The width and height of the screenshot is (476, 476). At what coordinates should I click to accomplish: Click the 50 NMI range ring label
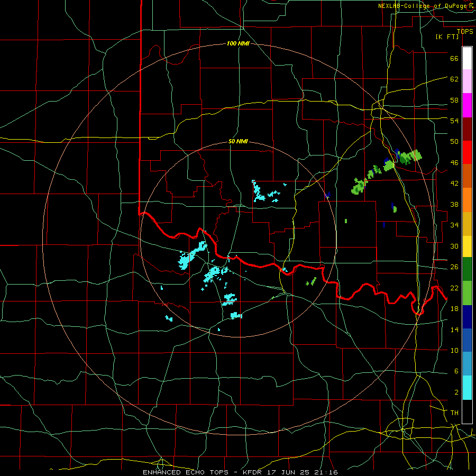point(238,141)
